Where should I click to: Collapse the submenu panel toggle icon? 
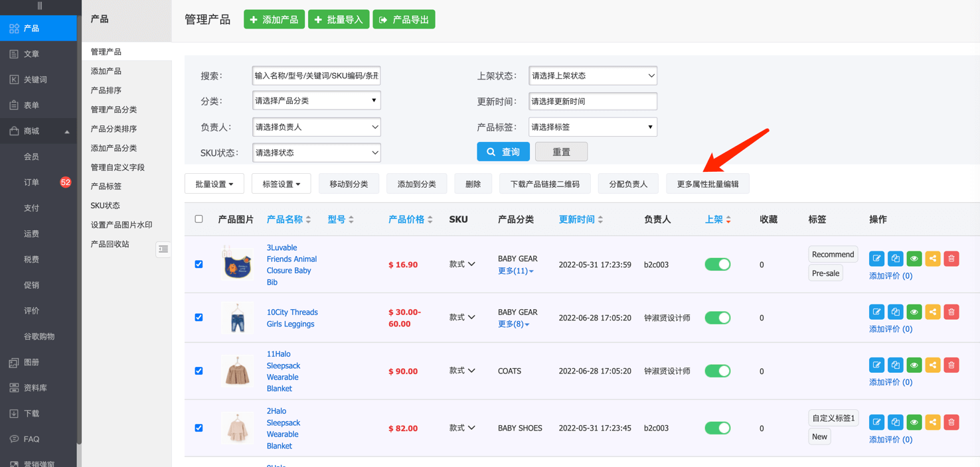(x=163, y=249)
